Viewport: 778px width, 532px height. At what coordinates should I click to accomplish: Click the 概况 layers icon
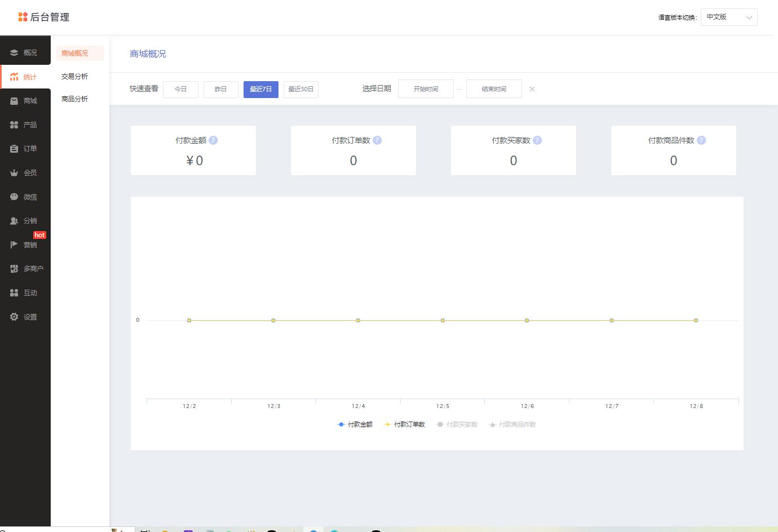[14, 52]
